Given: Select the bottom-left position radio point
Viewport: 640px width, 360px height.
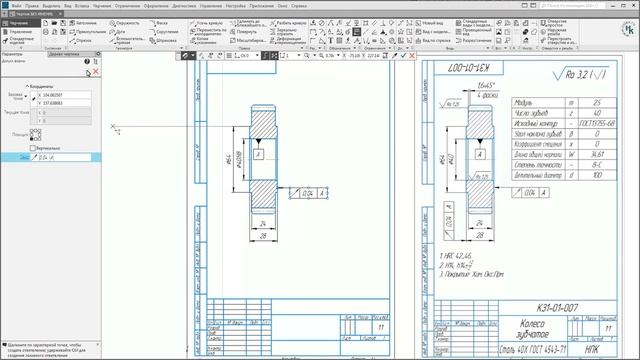Looking at the screenshot, I should (x=32, y=139).
